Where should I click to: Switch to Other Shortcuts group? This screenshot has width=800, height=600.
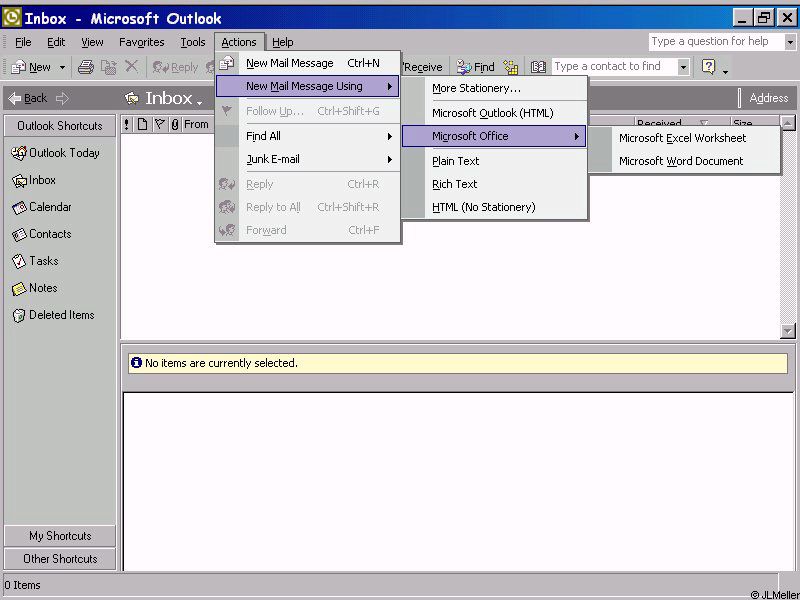click(x=60, y=559)
